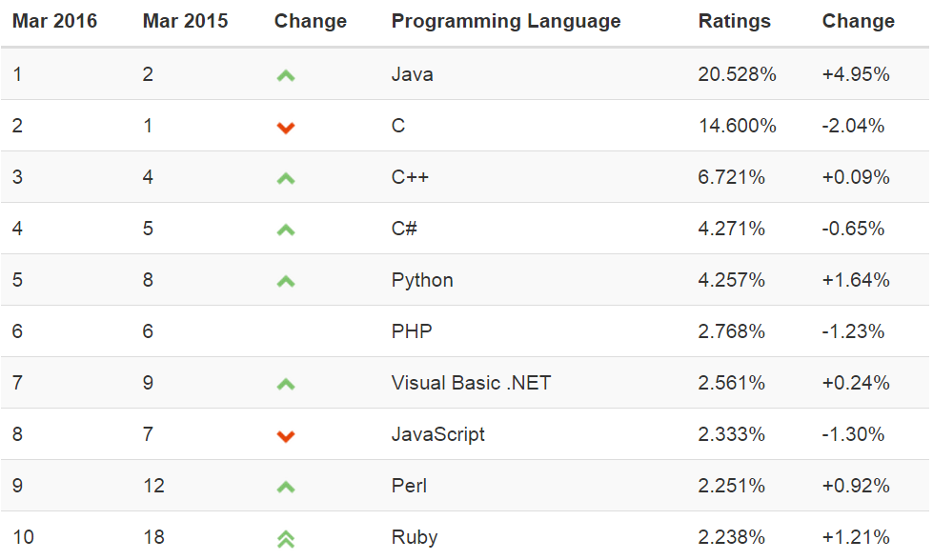This screenshot has height=560, width=933.
Task: Click the +4.95% change value
Action: coord(856,74)
